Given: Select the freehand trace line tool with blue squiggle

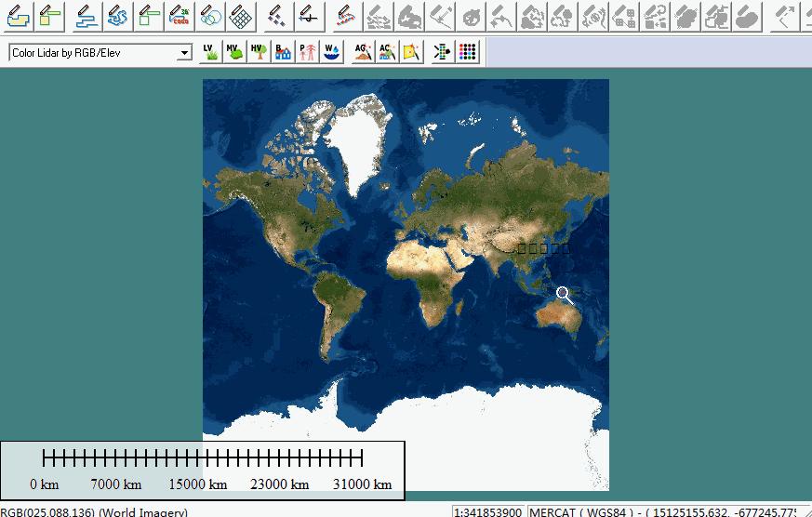Looking at the screenshot, I should click(x=117, y=16).
